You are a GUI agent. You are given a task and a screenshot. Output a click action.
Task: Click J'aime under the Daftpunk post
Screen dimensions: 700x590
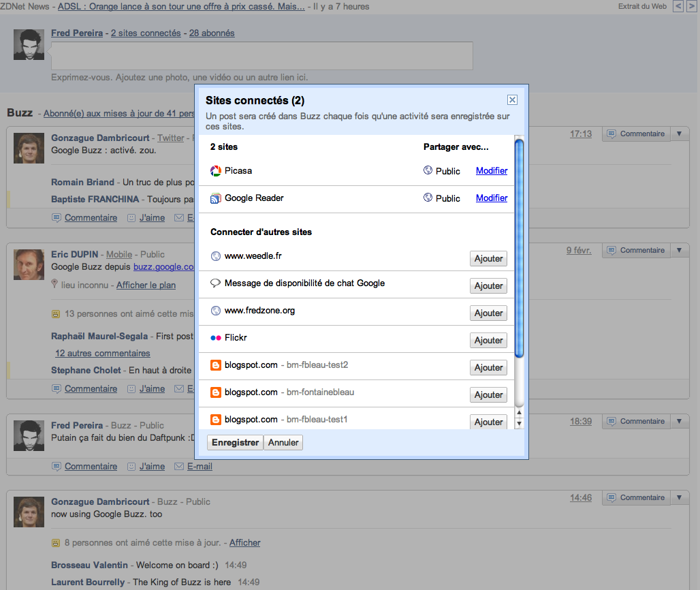(152, 467)
